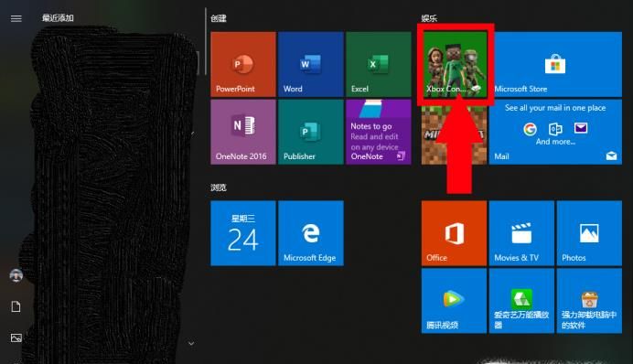Open the Pictures sidebar icon
Image resolution: width=633 pixels, height=364 pixels.
16,337
